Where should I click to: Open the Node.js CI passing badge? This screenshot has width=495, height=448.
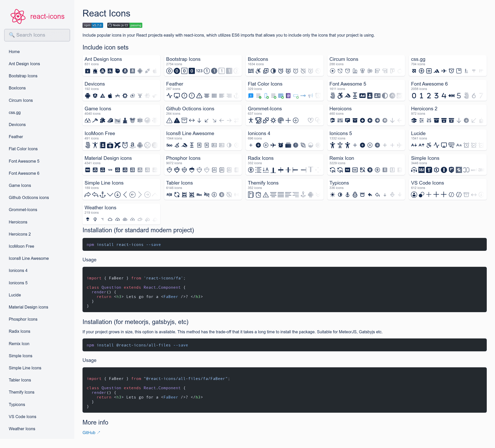(x=125, y=25)
